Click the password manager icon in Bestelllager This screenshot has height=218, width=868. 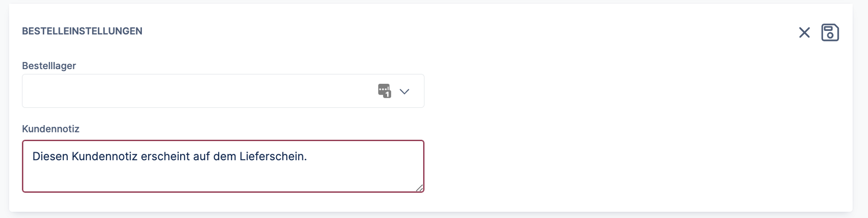[385, 91]
